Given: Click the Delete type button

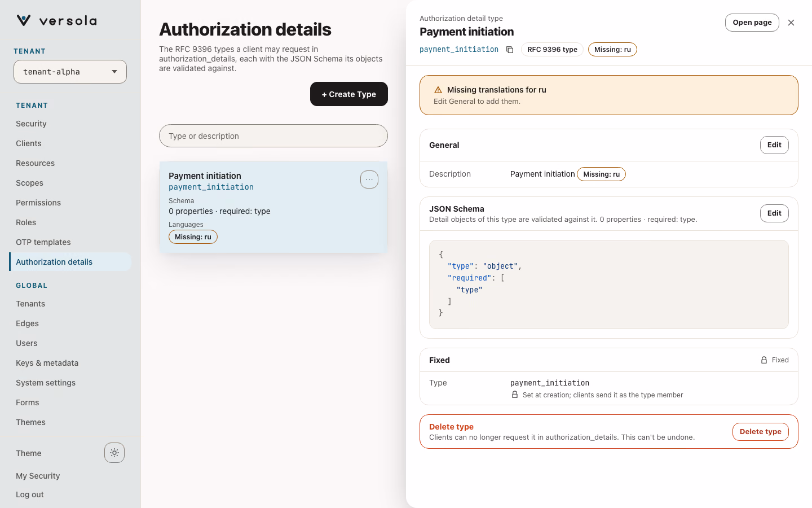Looking at the screenshot, I should 760,432.
